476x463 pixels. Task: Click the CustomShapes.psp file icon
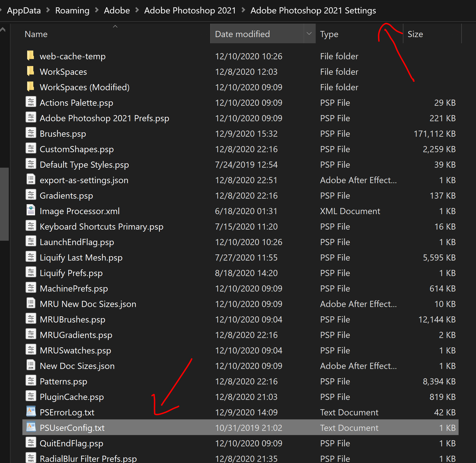(x=31, y=148)
